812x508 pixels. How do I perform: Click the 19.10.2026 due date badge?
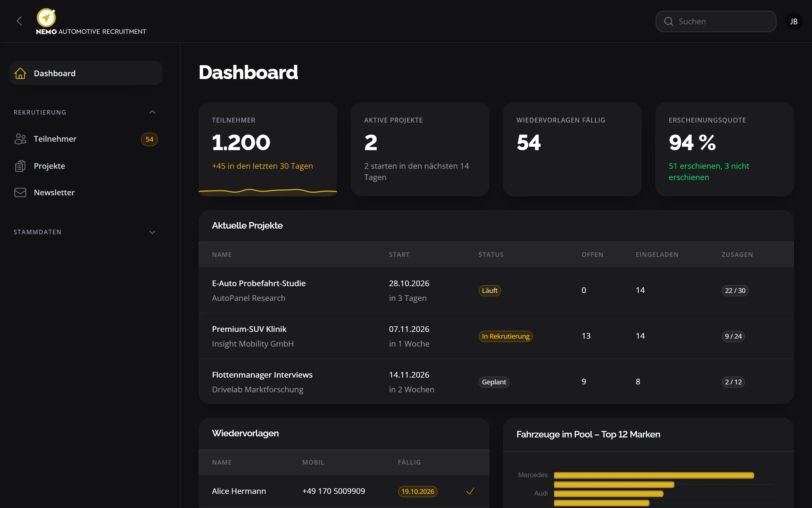tap(418, 492)
